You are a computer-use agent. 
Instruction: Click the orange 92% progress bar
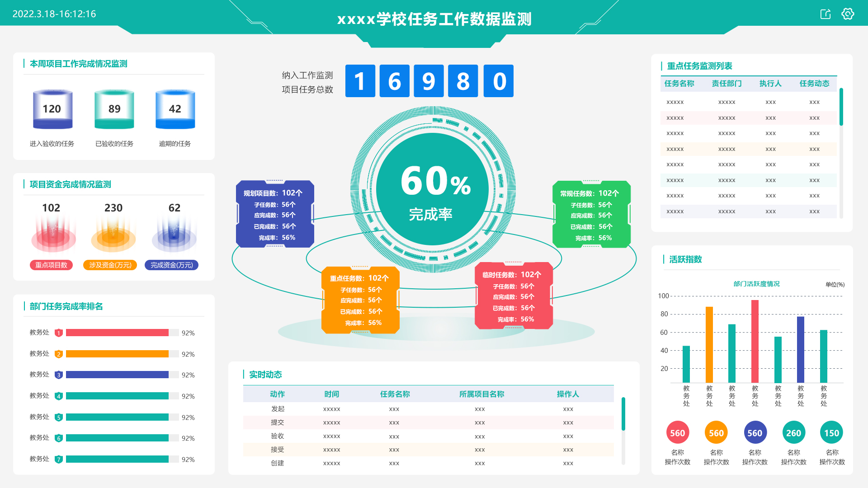[117, 354]
